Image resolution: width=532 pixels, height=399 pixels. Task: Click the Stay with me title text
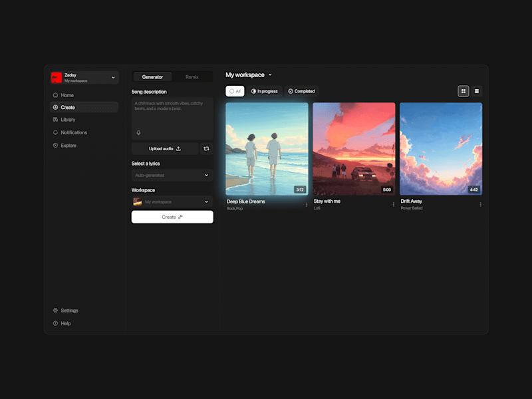[x=327, y=201]
